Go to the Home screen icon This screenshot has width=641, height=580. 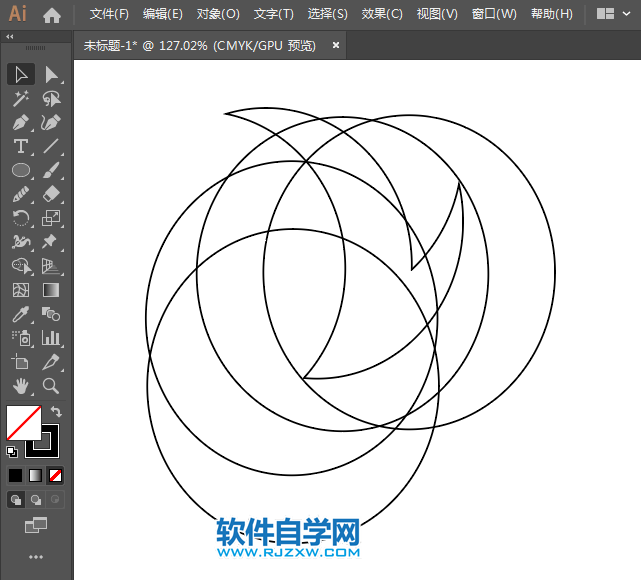[x=52, y=16]
